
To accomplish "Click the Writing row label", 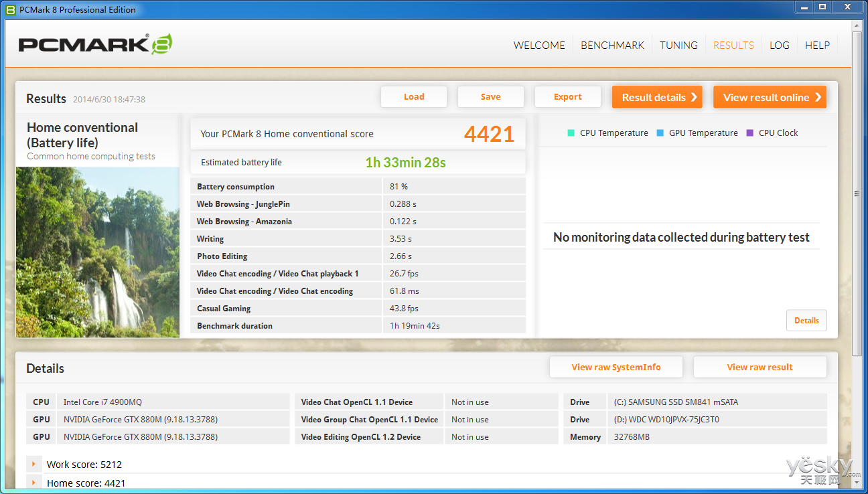I will (210, 239).
